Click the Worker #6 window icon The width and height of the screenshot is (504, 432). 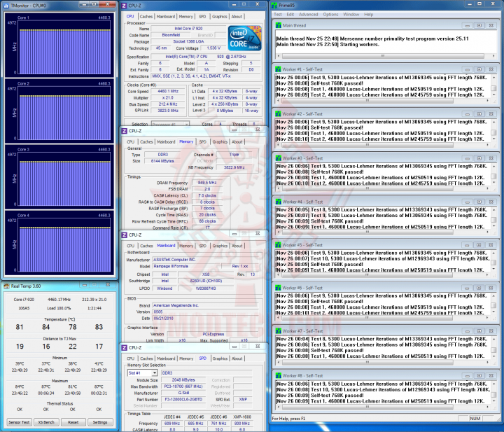(x=278, y=288)
